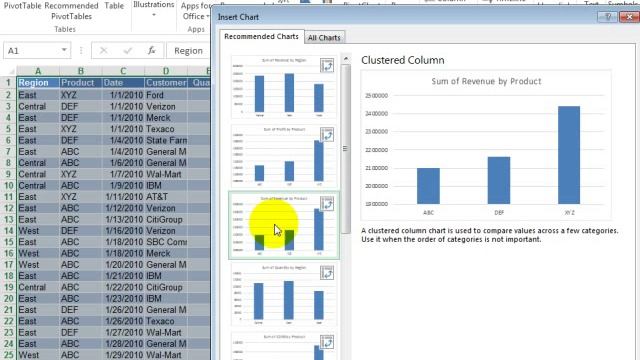This screenshot has height=360, width=640.
Task: Select Sum of Profit by Product chart thumbnail
Action: [284, 156]
